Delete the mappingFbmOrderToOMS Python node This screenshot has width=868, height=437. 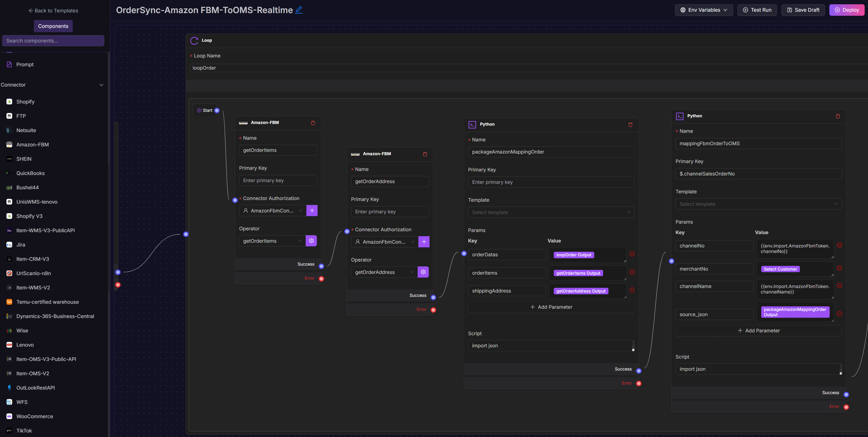tap(838, 116)
